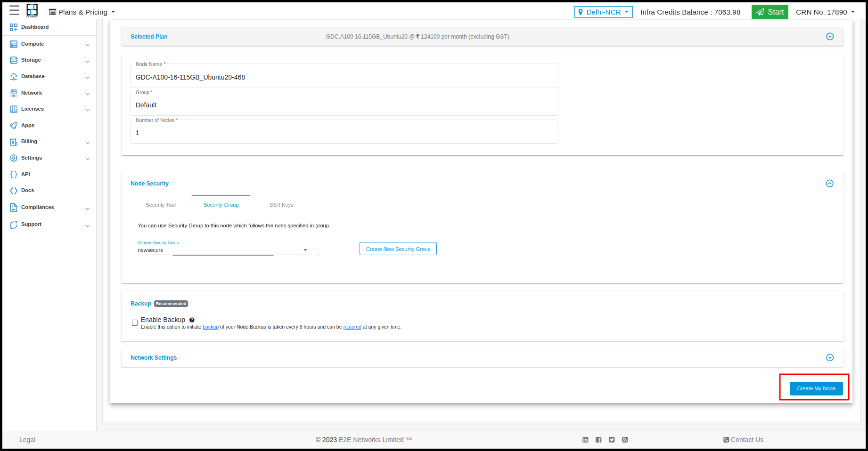Screen dimensions: 868x451
Task: Open the API sidebar item
Action: (25, 174)
